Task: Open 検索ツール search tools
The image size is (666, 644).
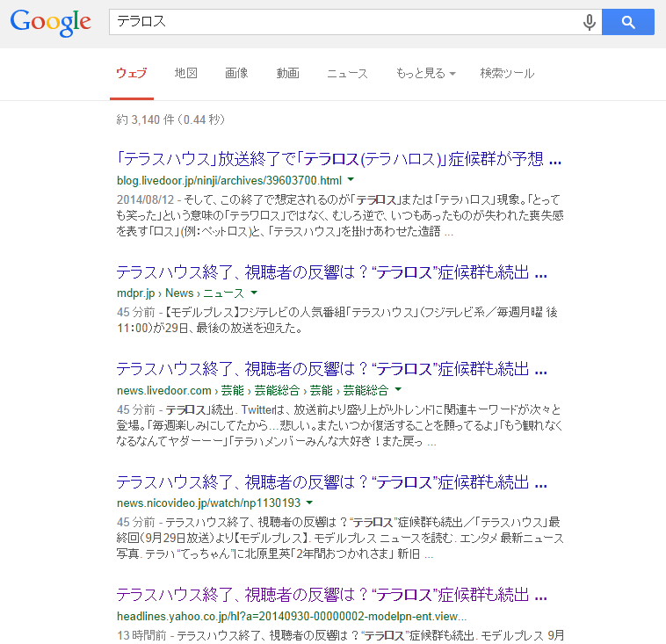Action: [507, 73]
